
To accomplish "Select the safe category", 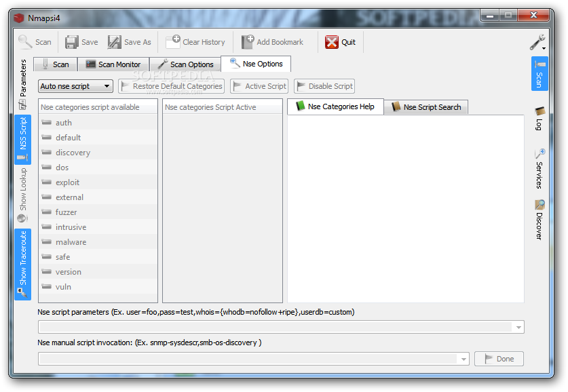I will 98,257.
